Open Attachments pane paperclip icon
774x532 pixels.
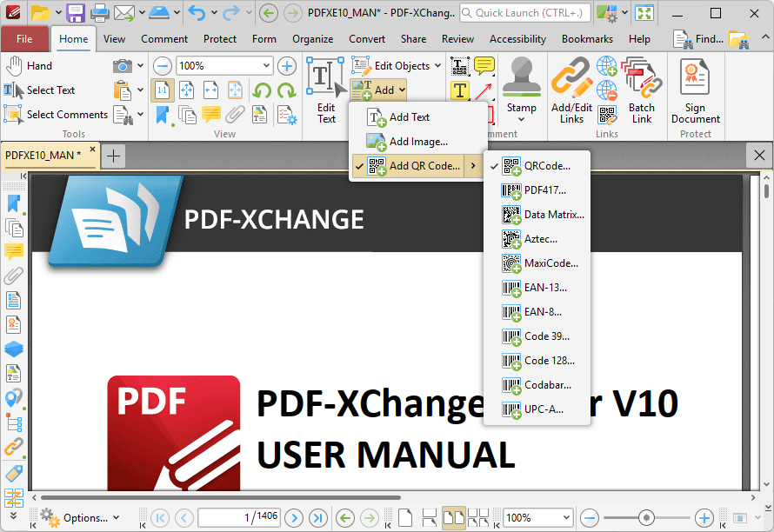(14, 276)
